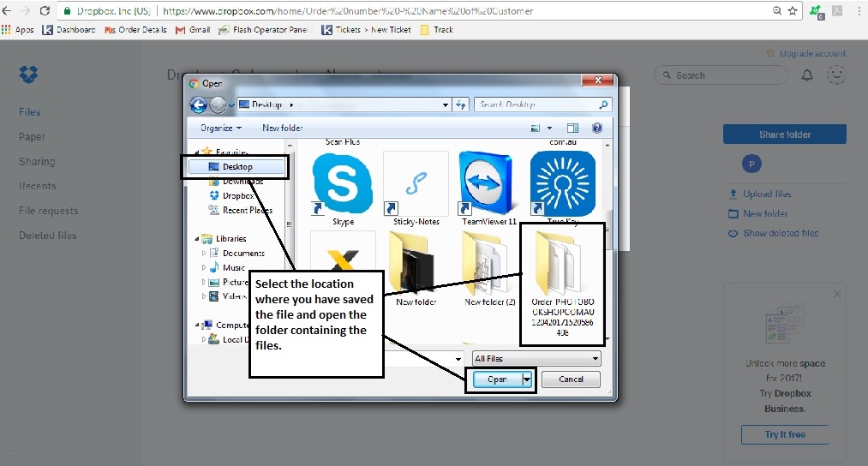Click the Try it free button
The width and height of the screenshot is (868, 466).
pos(784,434)
